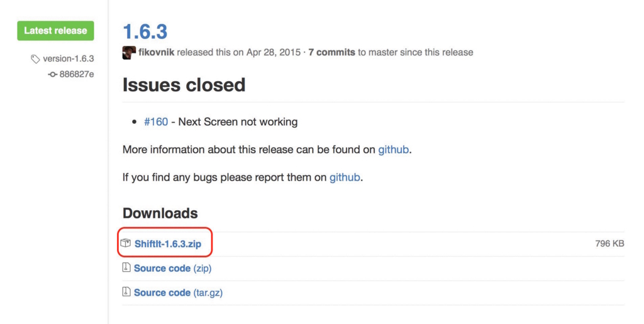This screenshot has height=324, width=644.
Task: Click the Issues closed heading
Action: point(184,85)
